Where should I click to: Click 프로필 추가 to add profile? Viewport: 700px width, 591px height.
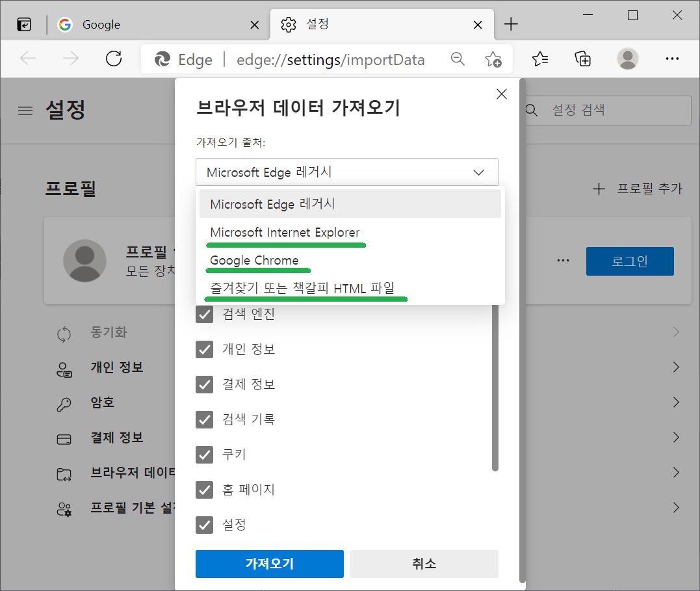point(638,189)
